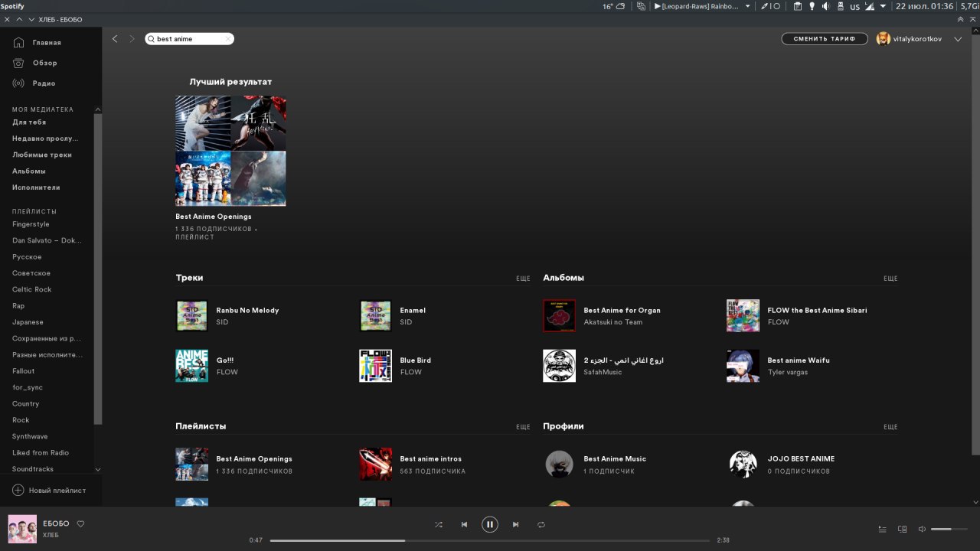
Task: Adjust the volume slider
Action: pos(948,529)
